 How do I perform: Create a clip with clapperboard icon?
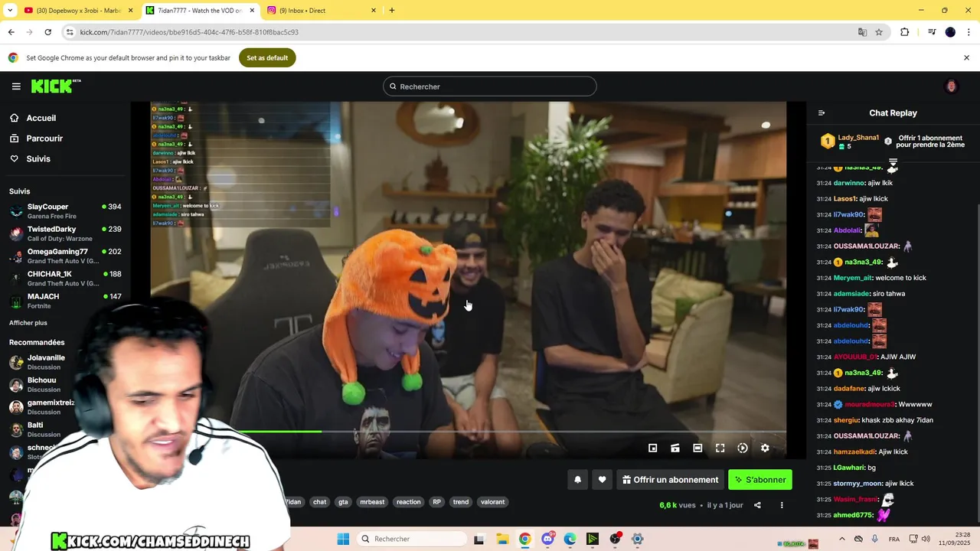tap(675, 448)
